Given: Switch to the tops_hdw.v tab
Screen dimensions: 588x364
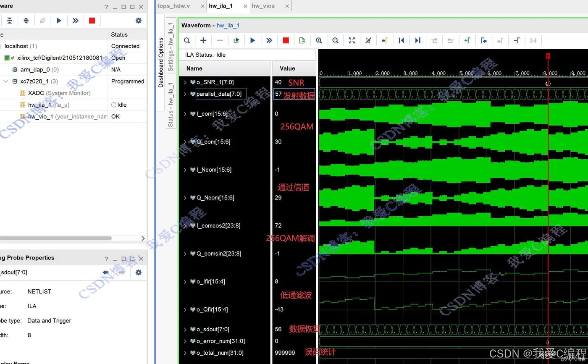Looking at the screenshot, I should (x=173, y=6).
